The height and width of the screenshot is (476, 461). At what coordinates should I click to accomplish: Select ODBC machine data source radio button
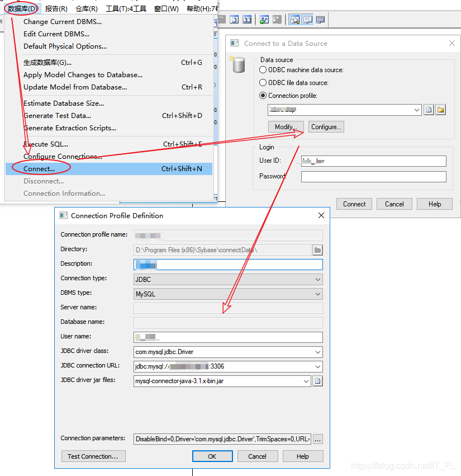(263, 70)
